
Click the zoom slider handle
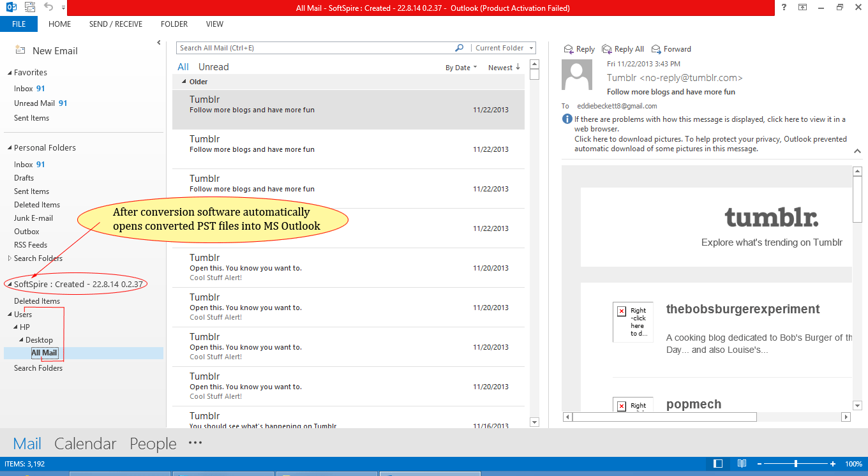(795, 464)
